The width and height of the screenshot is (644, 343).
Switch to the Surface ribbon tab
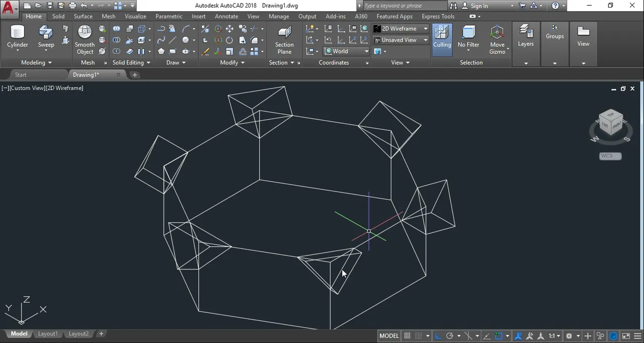(83, 16)
